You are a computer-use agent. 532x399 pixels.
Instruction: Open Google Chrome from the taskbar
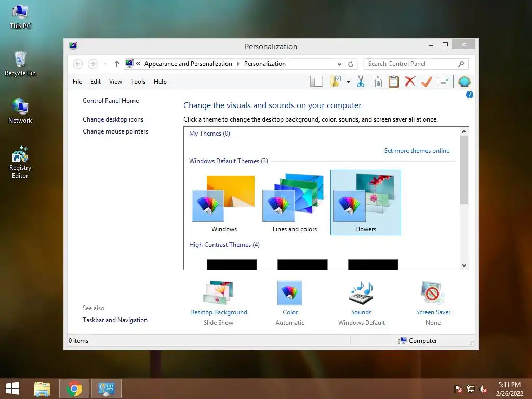[x=74, y=389]
